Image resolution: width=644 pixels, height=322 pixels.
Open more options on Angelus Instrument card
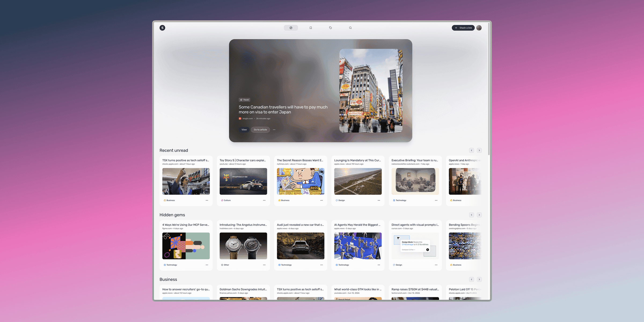(264, 265)
